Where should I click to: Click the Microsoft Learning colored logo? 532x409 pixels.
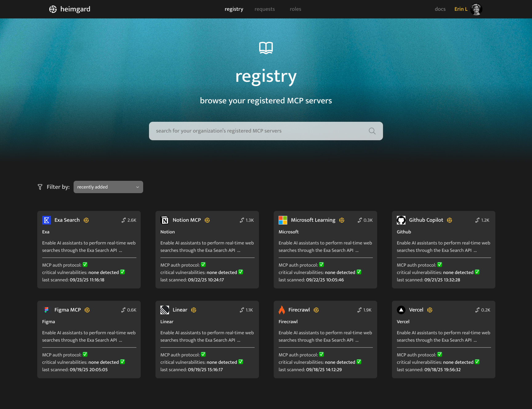[283, 220]
